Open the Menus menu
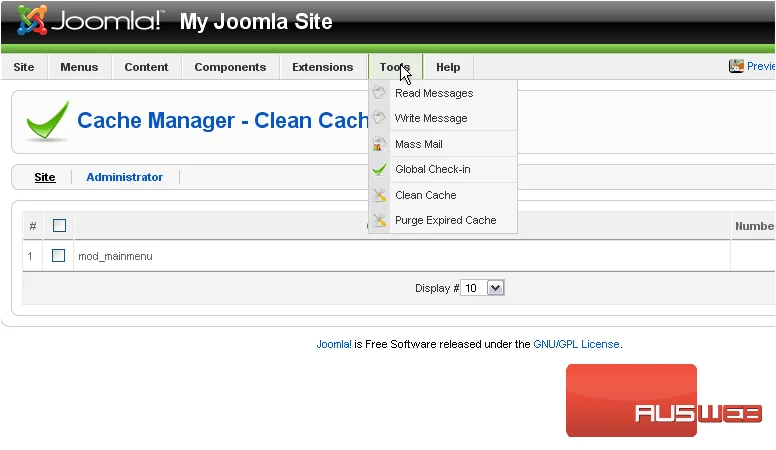This screenshot has width=776, height=450. pos(79,67)
